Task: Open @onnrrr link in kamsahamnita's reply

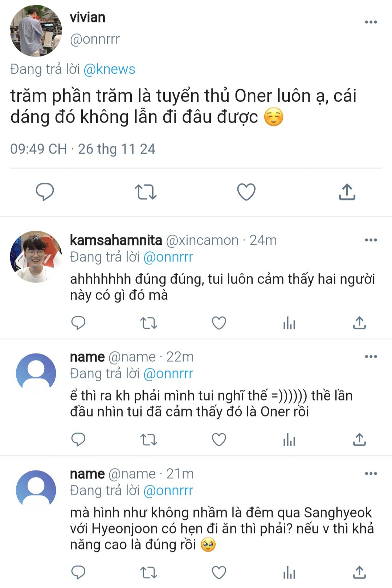Action: tap(168, 257)
